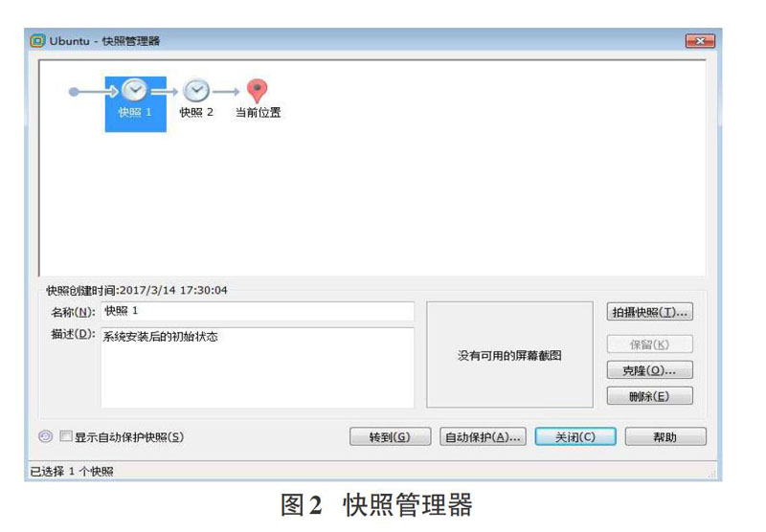Click the 当前位置 red location pin
The image size is (766, 532).
pyautogui.click(x=257, y=91)
